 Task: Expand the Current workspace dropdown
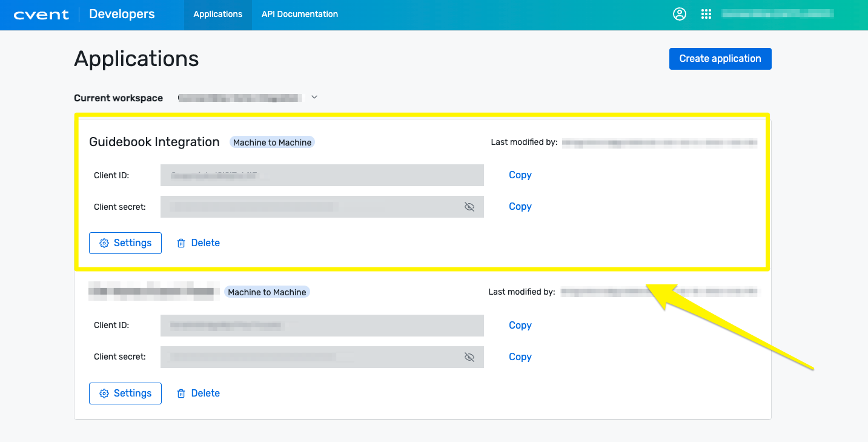(314, 97)
